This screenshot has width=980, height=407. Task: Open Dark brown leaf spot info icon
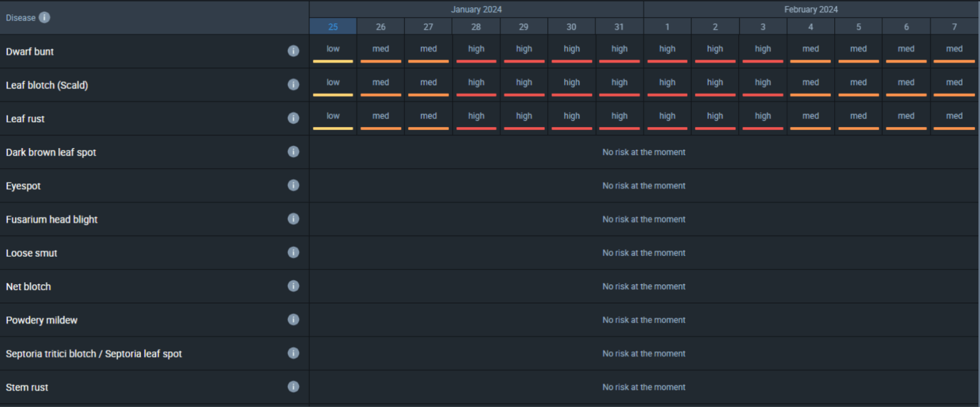293,152
